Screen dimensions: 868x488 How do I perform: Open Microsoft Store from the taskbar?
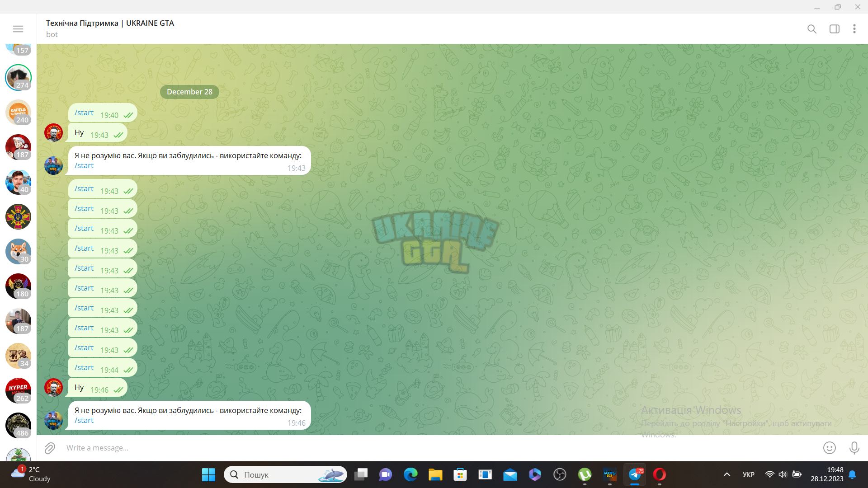(460, 474)
